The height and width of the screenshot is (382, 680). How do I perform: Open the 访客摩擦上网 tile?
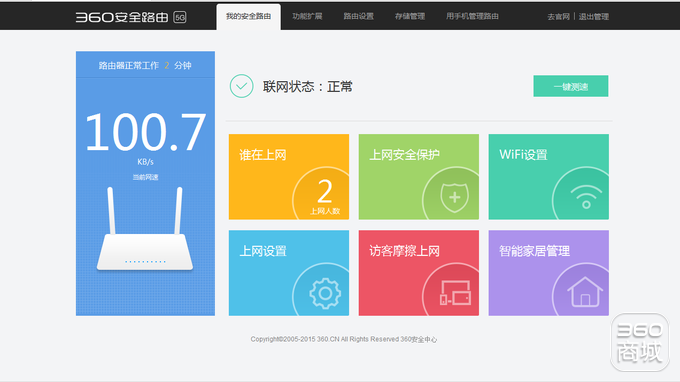pos(418,273)
